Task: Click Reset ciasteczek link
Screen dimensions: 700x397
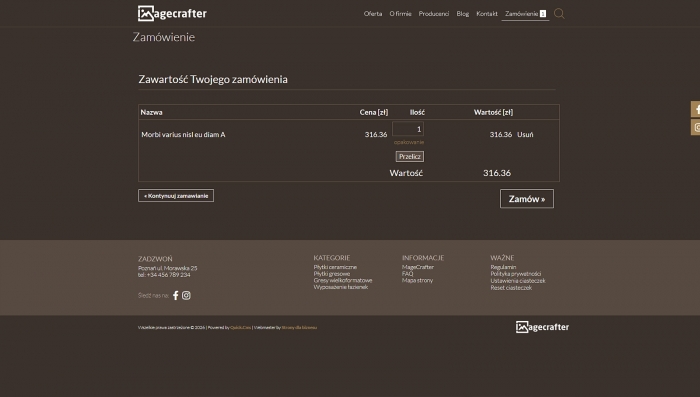Action: 511,288
